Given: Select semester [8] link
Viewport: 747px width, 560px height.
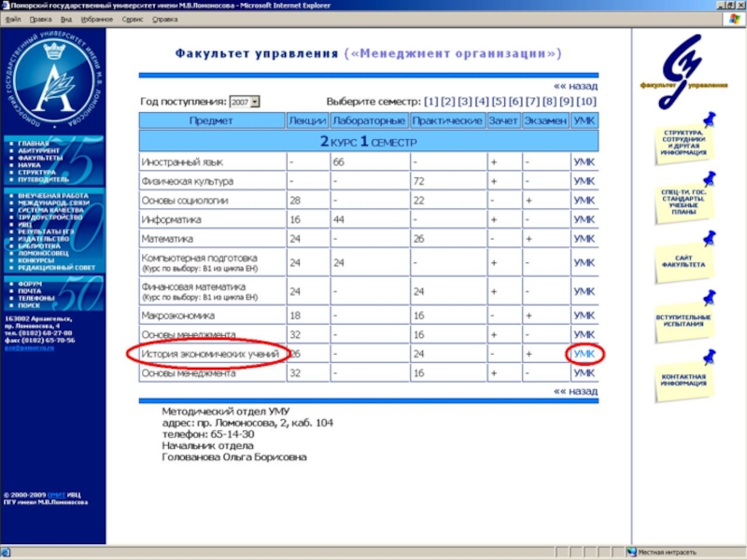Looking at the screenshot, I should click(x=549, y=102).
